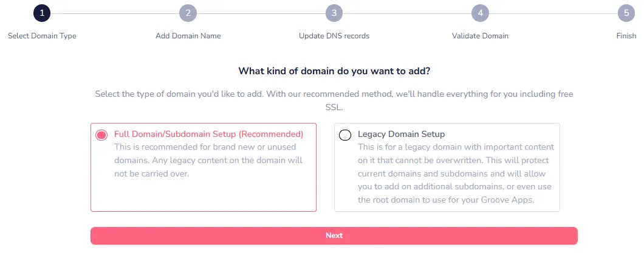Click the Legacy Domain Setup title text
The width and height of the screenshot is (644, 255).
coord(402,134)
